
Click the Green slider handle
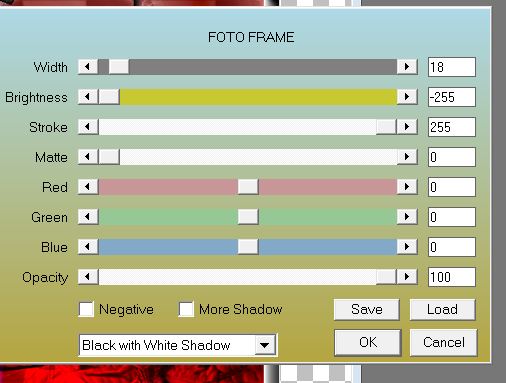click(248, 217)
